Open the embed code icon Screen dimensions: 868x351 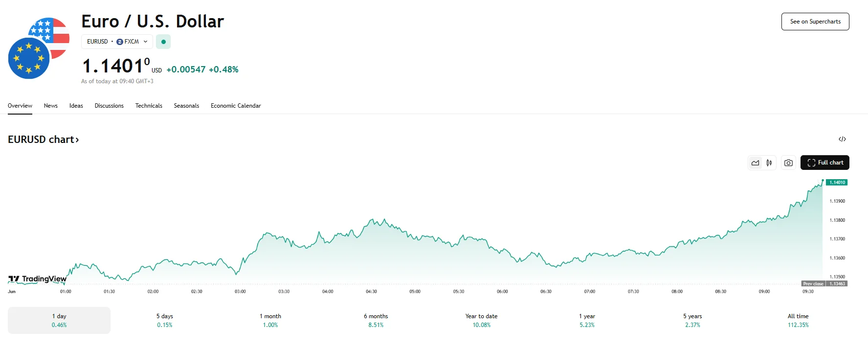pos(842,140)
